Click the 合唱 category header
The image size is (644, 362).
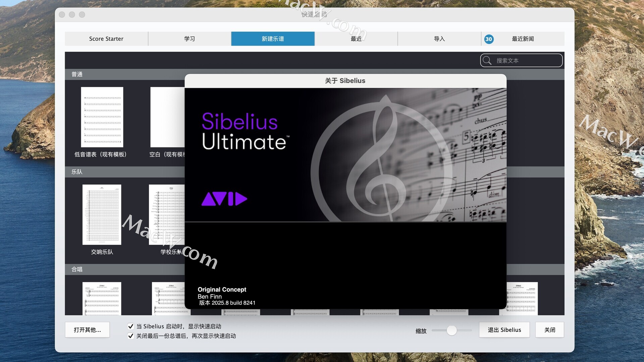pos(77,269)
